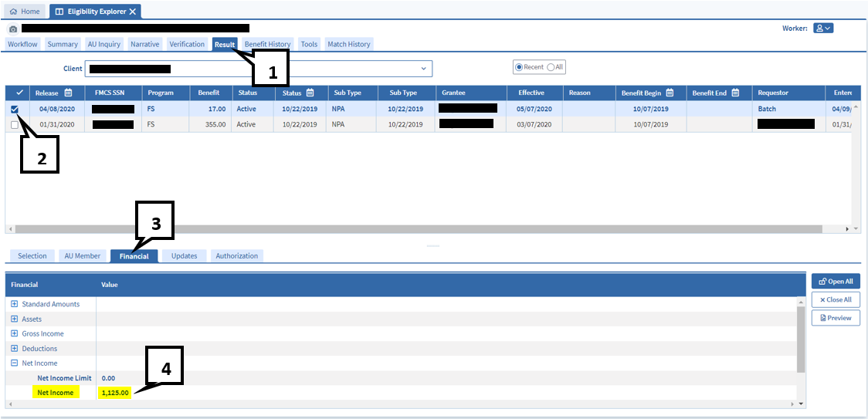Click the Open All button
The image size is (868, 419).
tap(836, 281)
